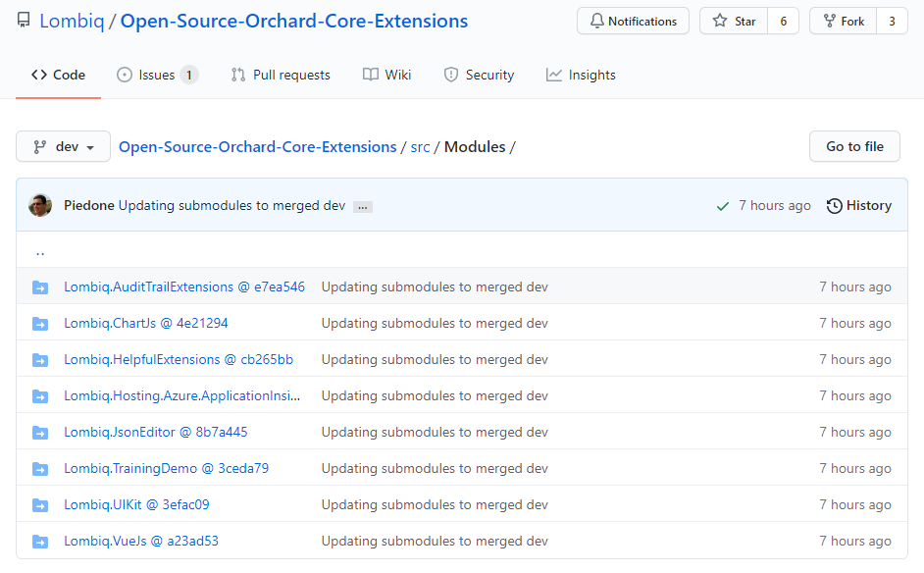Click Issues counter badge showing 1
Image resolution: width=924 pixels, height=573 pixels.
pos(189,75)
